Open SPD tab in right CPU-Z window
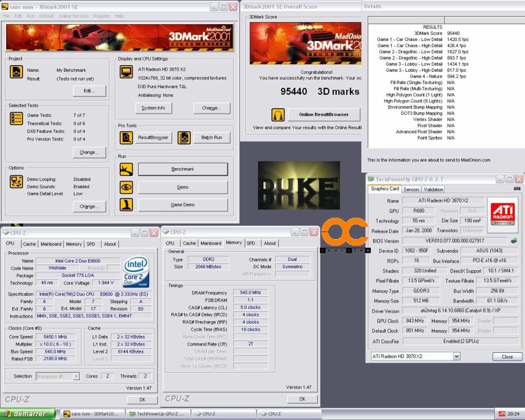This screenshot has height=420, width=525. [x=251, y=244]
